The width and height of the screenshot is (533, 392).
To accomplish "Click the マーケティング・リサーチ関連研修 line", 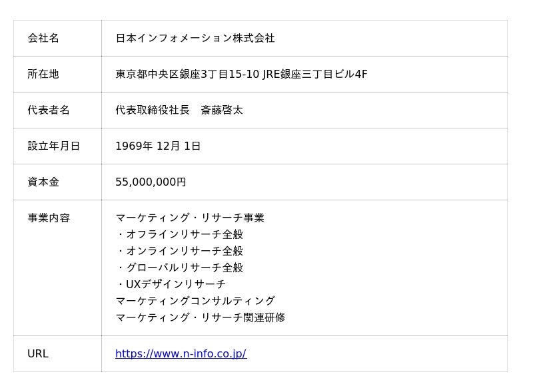I will (x=201, y=318).
